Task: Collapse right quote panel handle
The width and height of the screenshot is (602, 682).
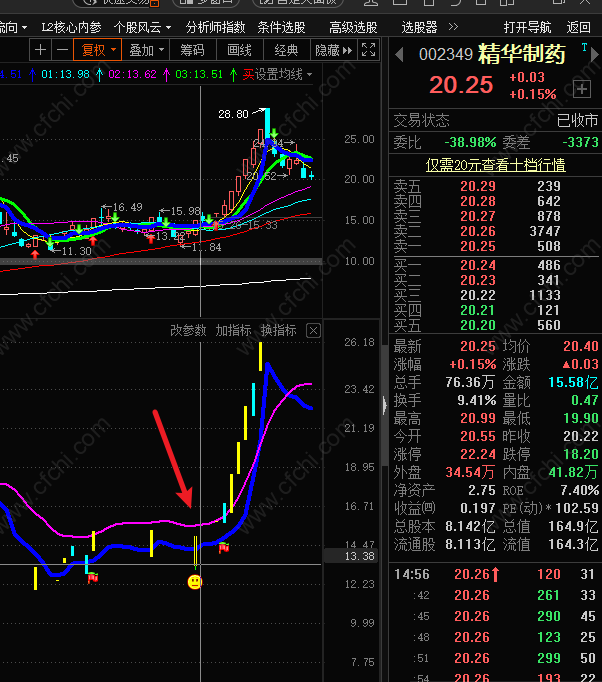Action: 385,405
